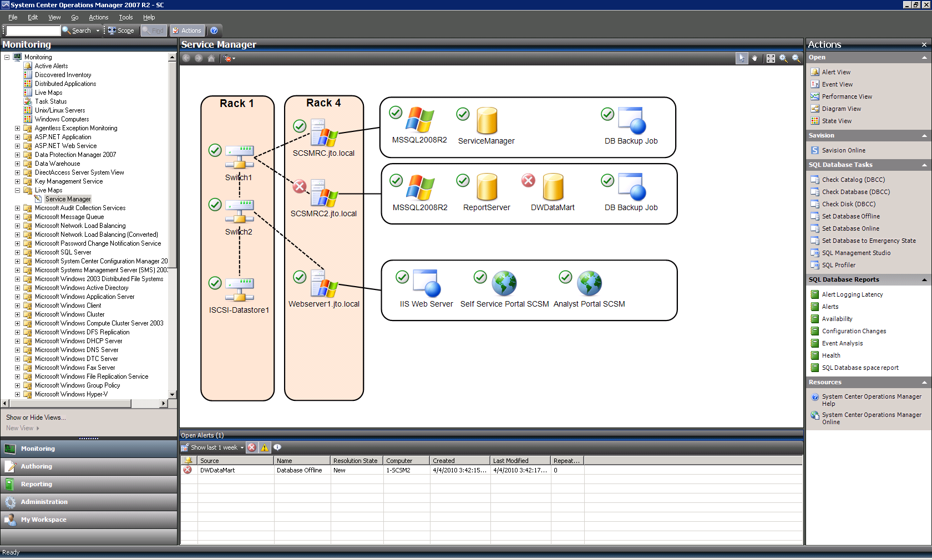Toggle critical alerts filter in Open Alerts
The height and width of the screenshot is (560, 932).
pos(252,447)
